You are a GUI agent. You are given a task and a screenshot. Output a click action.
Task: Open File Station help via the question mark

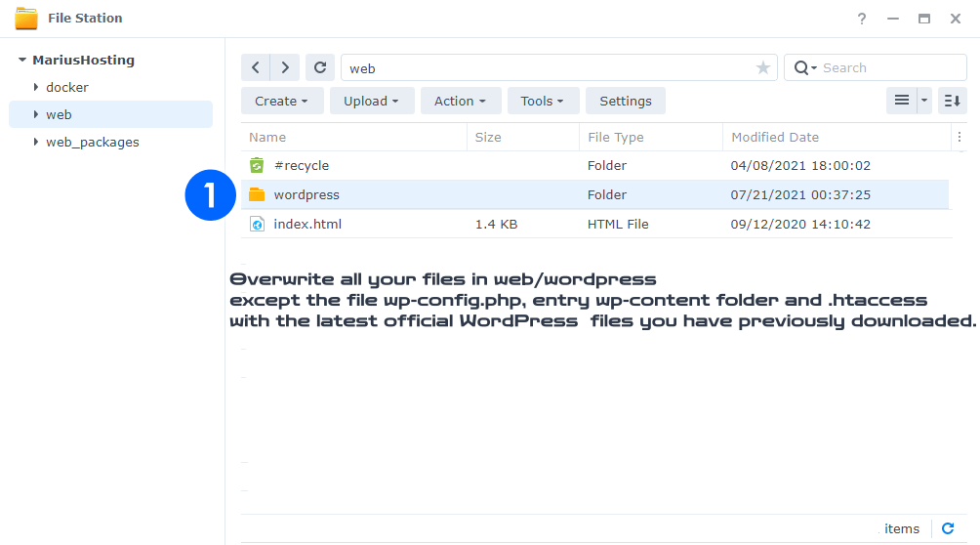(x=862, y=19)
